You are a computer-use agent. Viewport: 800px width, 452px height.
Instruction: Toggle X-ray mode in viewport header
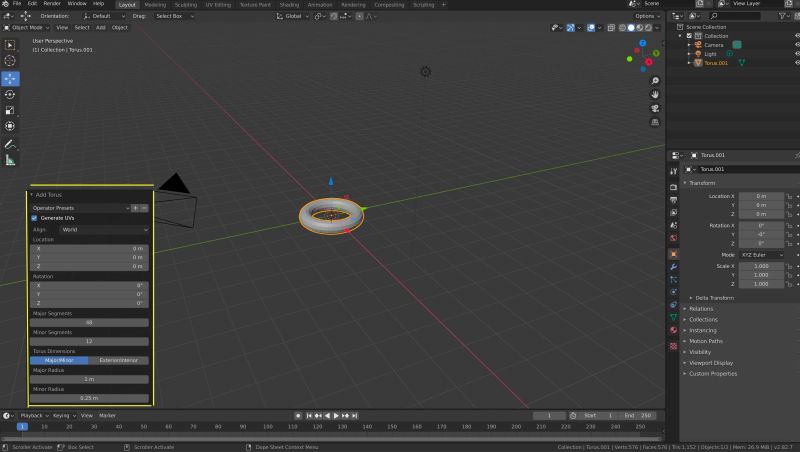[x=611, y=28]
